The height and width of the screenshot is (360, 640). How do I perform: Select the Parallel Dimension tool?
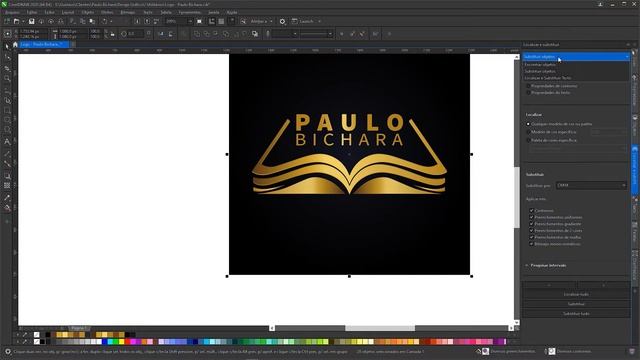(x=7, y=154)
